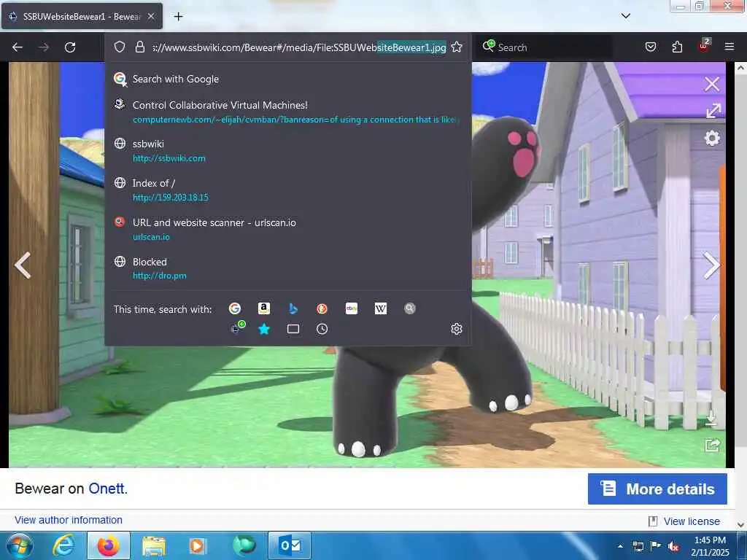The image size is (747, 560).
Task: Open Windows Media Player from taskbar
Action: 197,545
